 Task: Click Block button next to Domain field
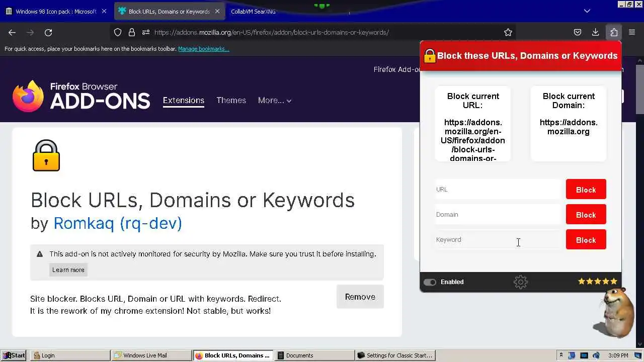(x=586, y=215)
